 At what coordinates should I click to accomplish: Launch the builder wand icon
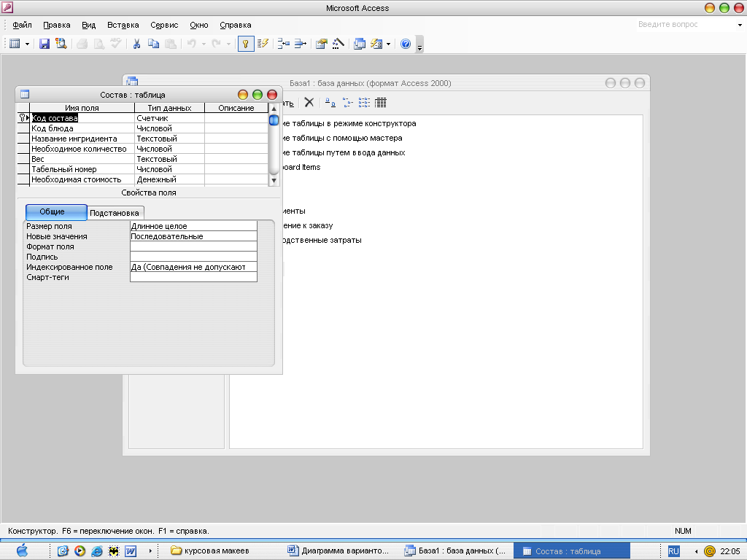(x=338, y=44)
